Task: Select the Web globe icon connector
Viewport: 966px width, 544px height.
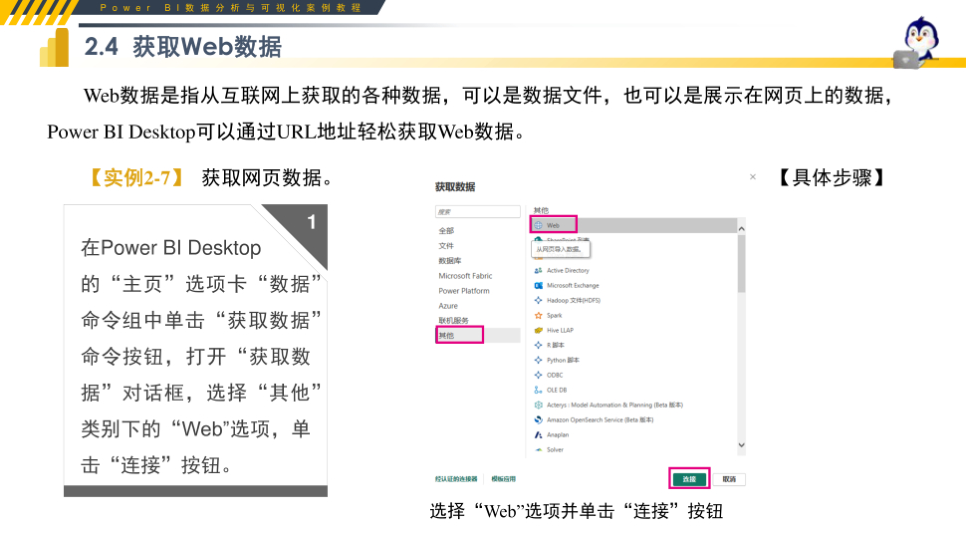Action: [538, 225]
